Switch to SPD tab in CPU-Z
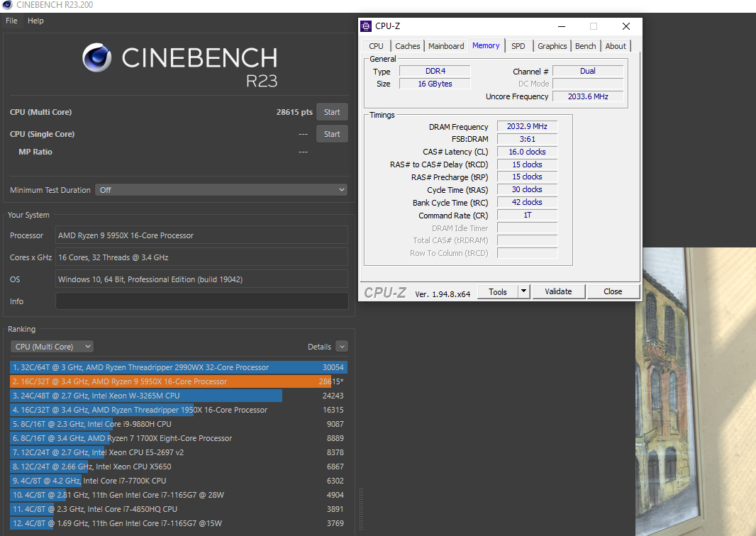The image size is (756, 536). (518, 46)
